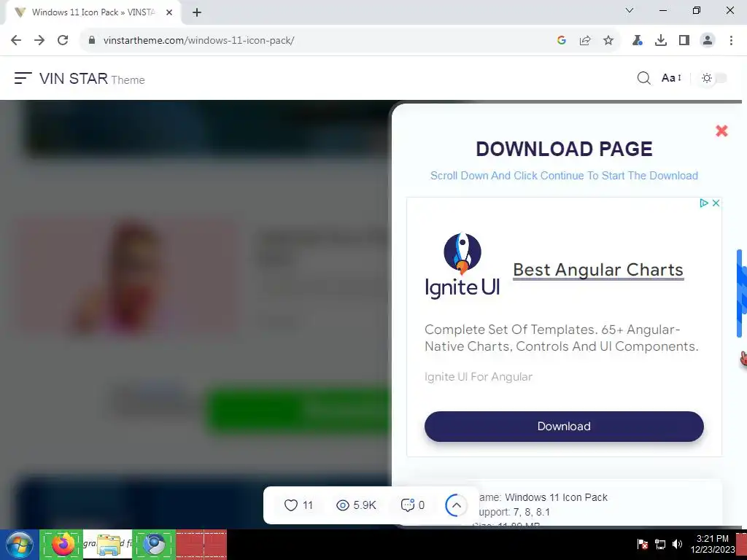Image resolution: width=747 pixels, height=560 pixels.
Task: Click the scroll-to-top chevron button
Action: (456, 505)
